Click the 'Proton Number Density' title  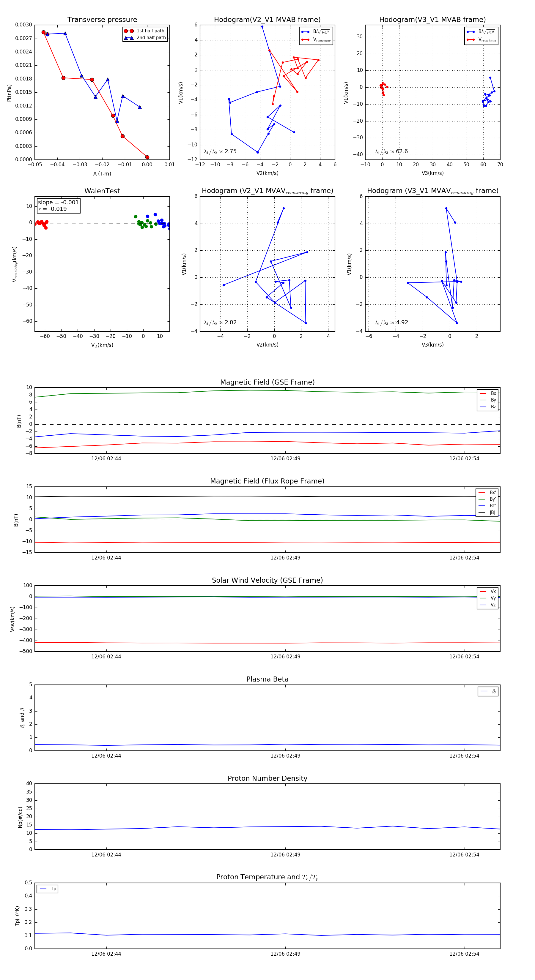coord(267,778)
